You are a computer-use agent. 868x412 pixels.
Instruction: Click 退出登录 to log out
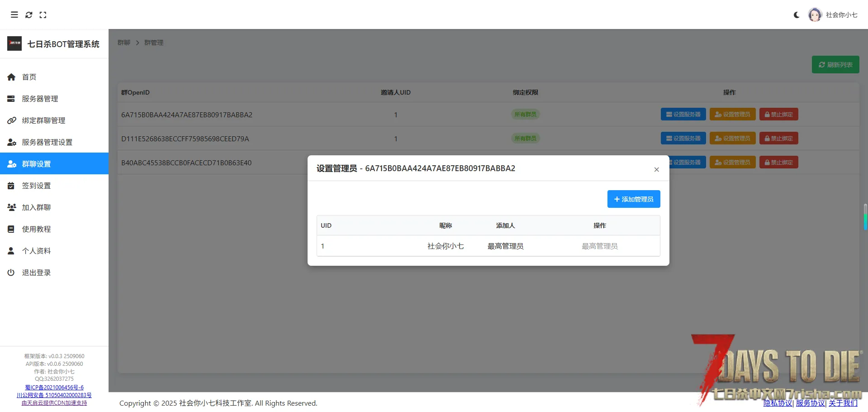coord(54,273)
